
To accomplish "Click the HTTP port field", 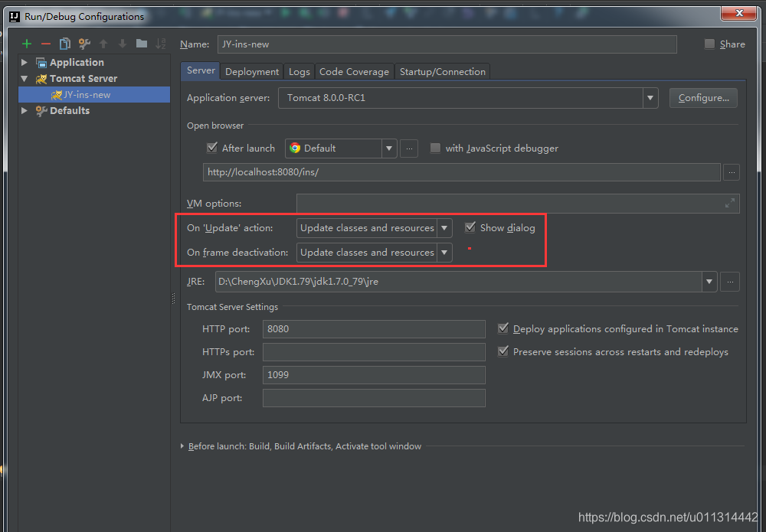I will pos(374,329).
